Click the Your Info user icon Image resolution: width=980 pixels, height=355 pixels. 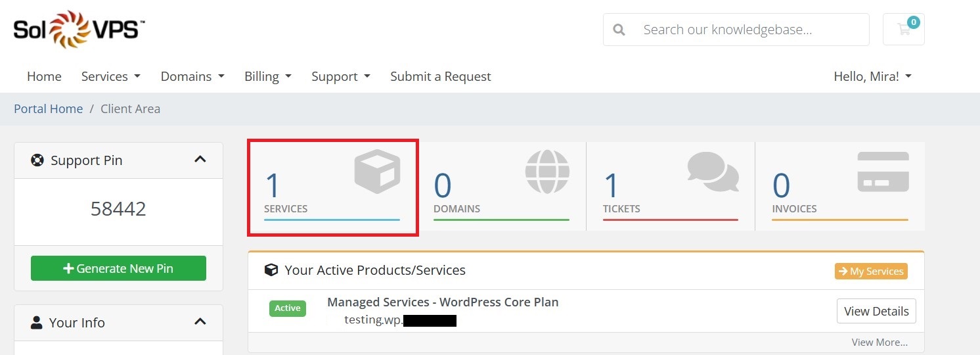(x=37, y=322)
